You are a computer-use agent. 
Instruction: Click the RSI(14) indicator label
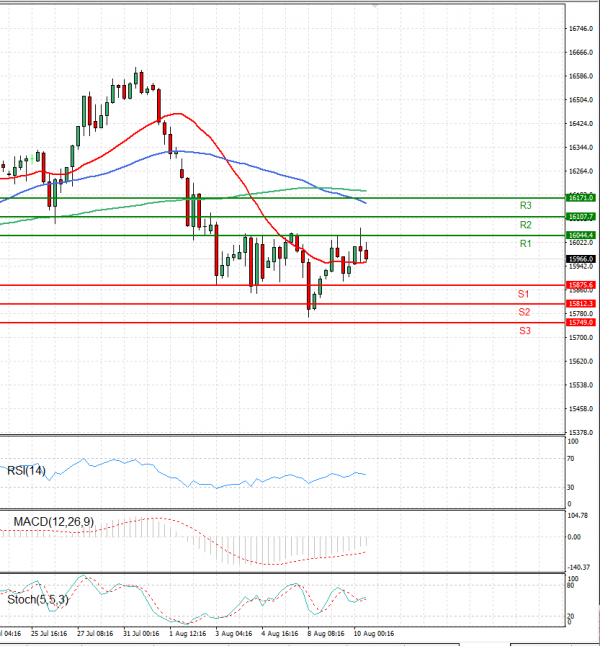26,470
